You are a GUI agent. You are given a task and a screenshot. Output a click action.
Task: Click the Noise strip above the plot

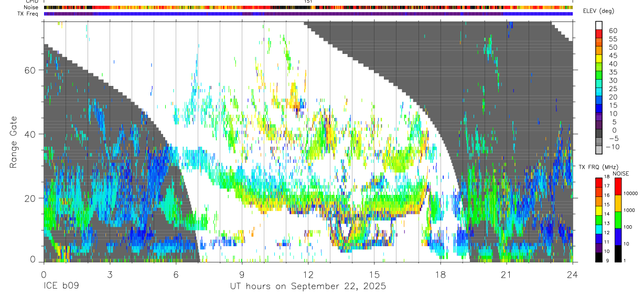(x=308, y=8)
